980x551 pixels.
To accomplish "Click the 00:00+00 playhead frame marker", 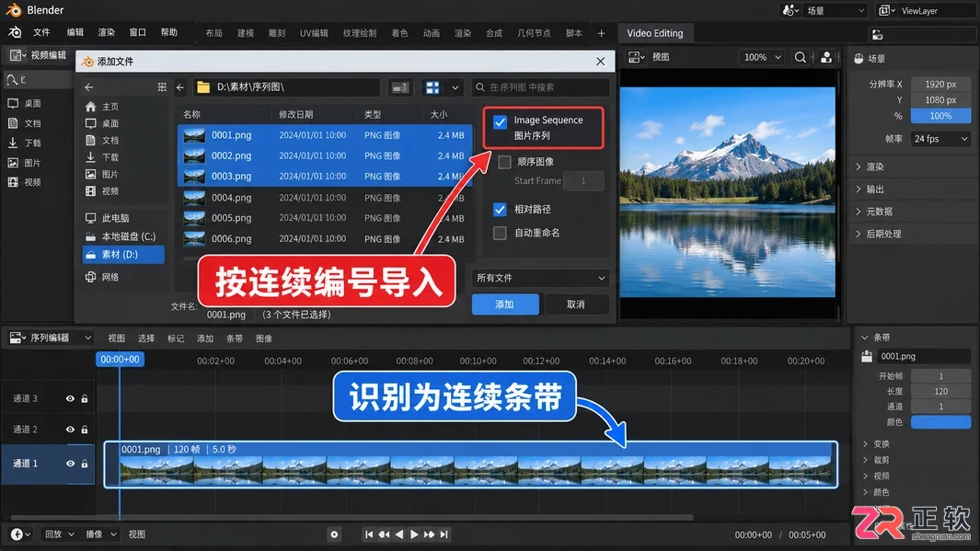I will pyautogui.click(x=120, y=360).
